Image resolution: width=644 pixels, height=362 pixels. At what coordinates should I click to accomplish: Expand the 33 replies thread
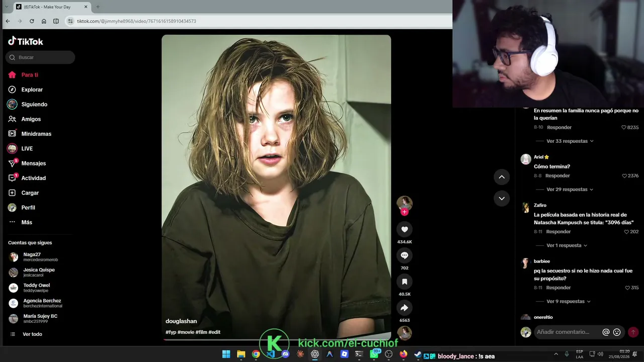point(570,141)
